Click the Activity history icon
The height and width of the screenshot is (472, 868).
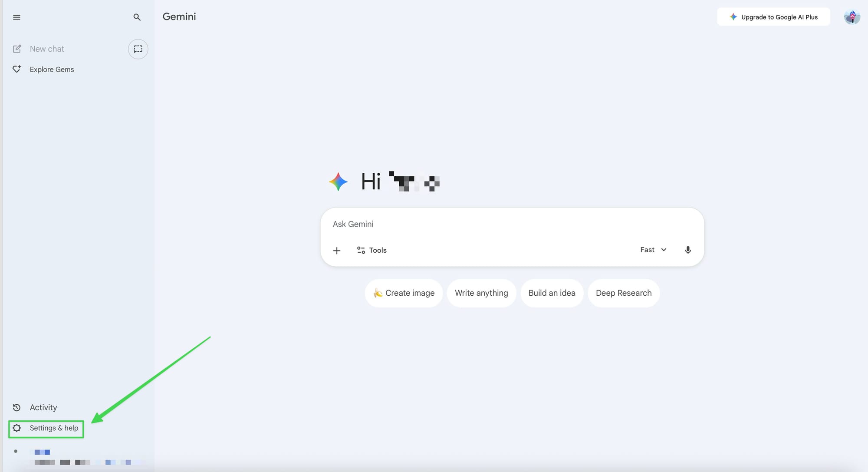[16, 407]
